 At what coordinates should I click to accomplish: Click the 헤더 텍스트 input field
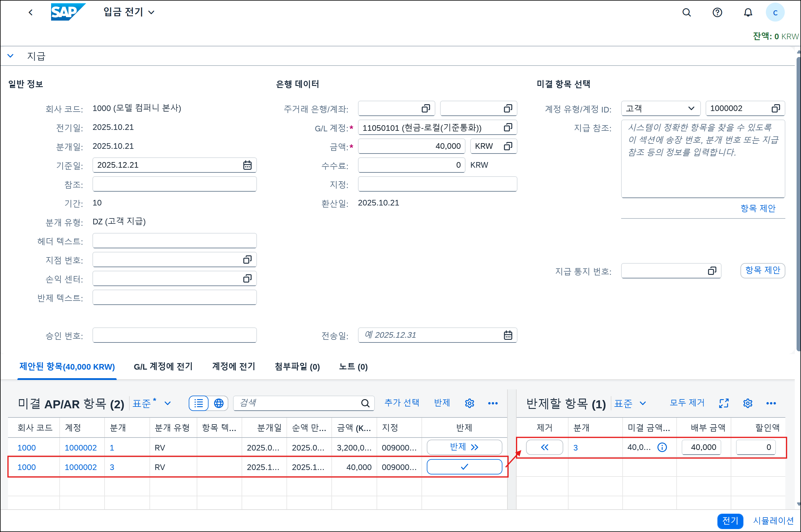pyautogui.click(x=175, y=241)
